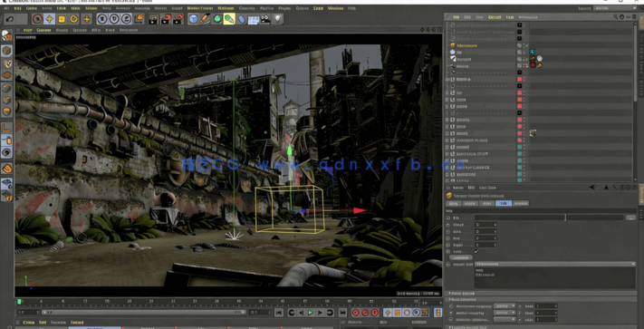The image size is (644, 329).
Task: Add a Cube primitive from toolbar
Action: tap(193, 19)
